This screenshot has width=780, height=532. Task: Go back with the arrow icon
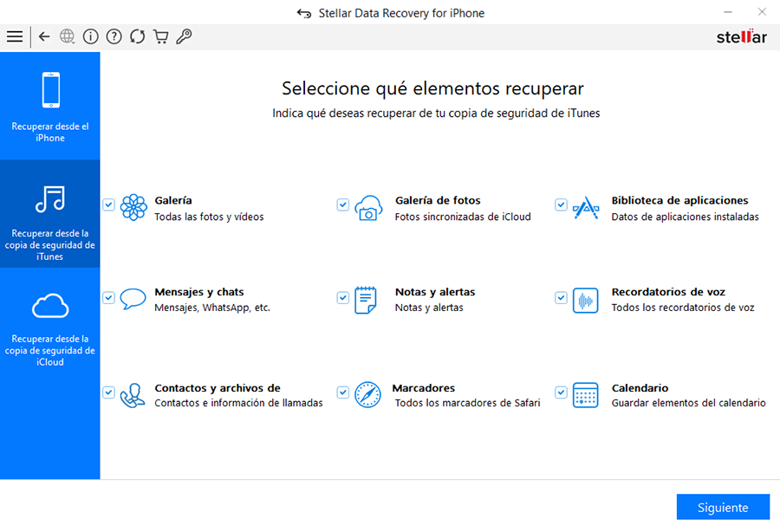click(x=44, y=36)
